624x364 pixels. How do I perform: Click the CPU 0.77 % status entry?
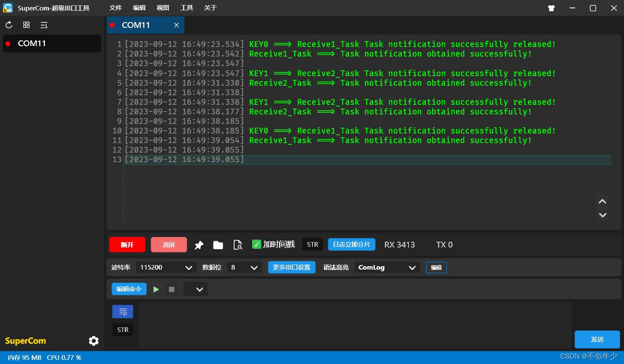coord(64,358)
